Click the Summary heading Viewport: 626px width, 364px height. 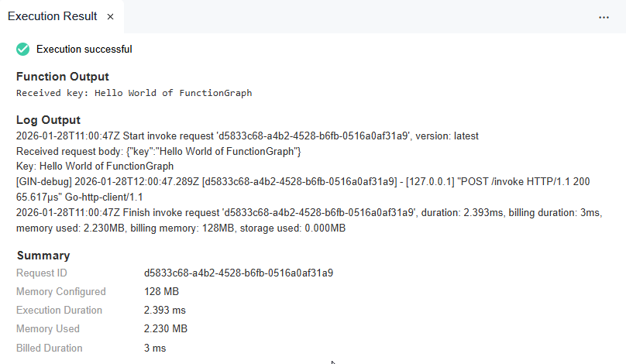click(x=43, y=255)
